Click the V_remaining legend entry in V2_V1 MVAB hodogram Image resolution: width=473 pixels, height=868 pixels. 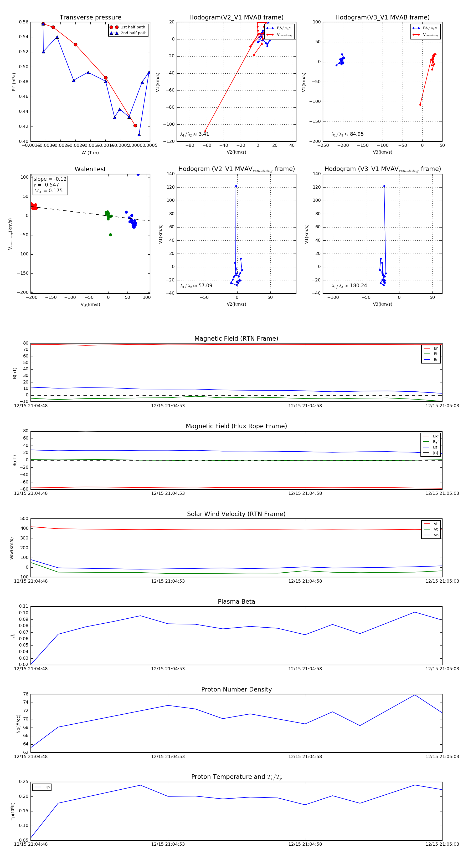279,35
